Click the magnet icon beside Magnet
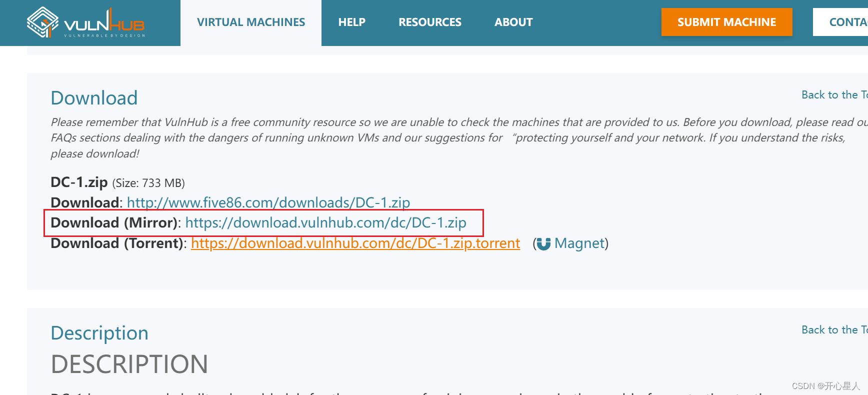Viewport: 868px width, 395px height. pos(543,243)
